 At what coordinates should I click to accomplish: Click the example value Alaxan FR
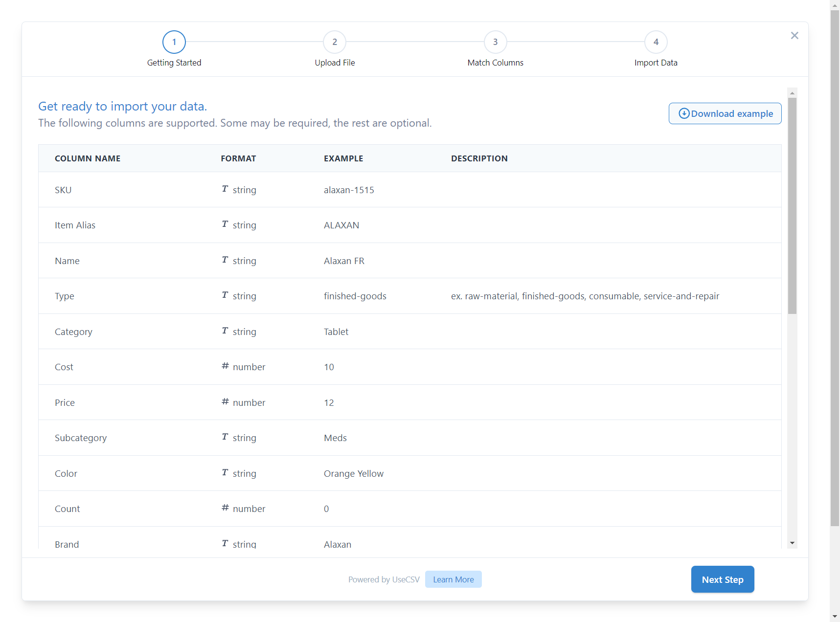[x=344, y=261]
